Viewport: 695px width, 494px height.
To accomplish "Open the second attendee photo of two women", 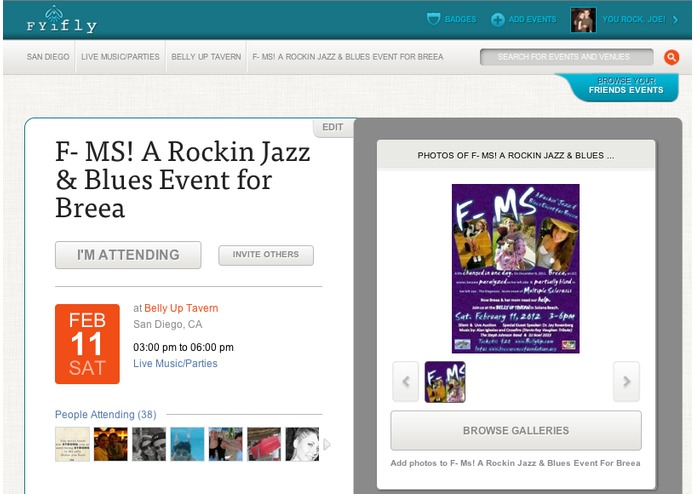I will (111, 444).
